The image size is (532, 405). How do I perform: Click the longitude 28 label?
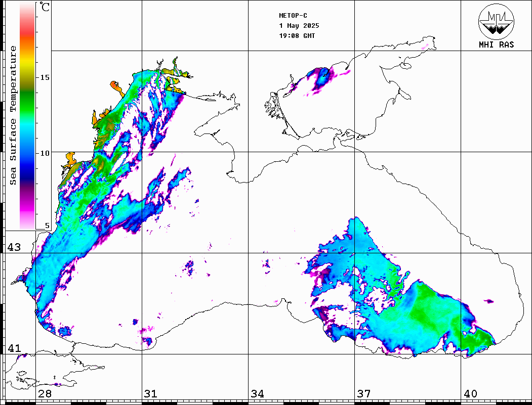pyautogui.click(x=45, y=394)
